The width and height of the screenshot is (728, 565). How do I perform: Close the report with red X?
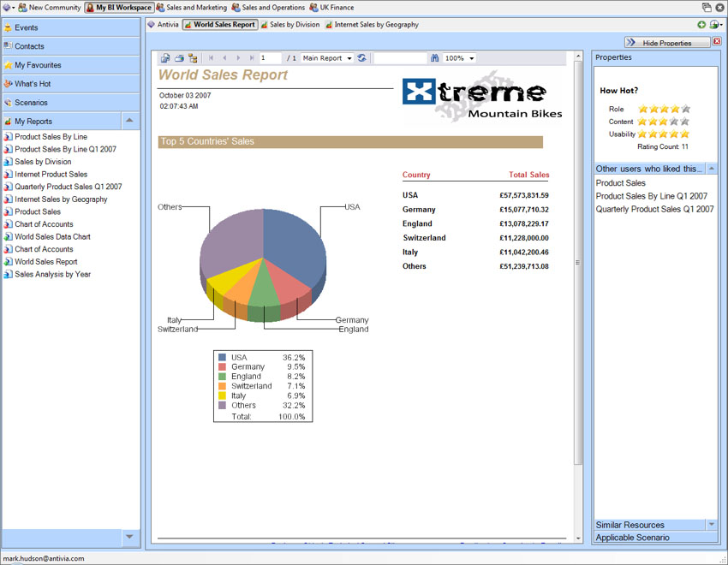tap(717, 42)
